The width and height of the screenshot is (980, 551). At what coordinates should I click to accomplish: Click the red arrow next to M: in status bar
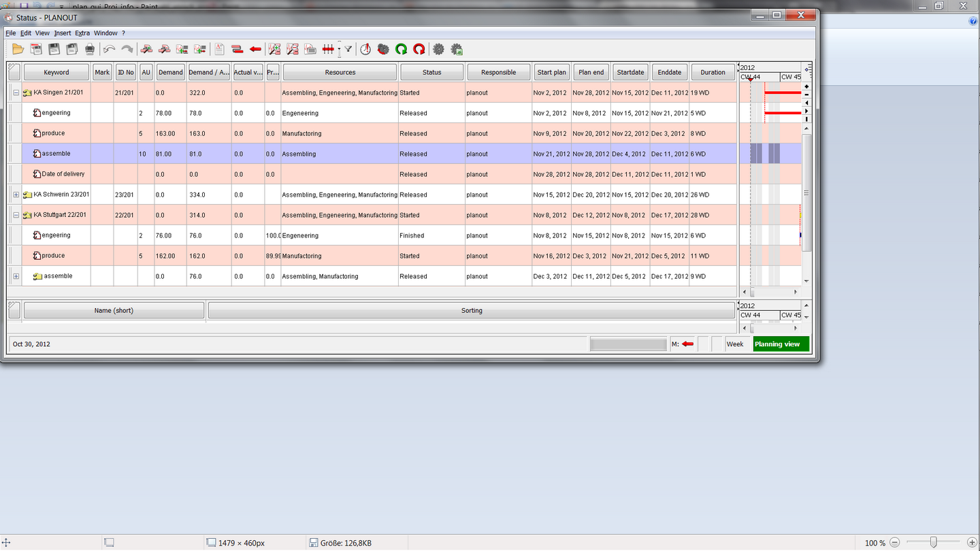click(688, 344)
